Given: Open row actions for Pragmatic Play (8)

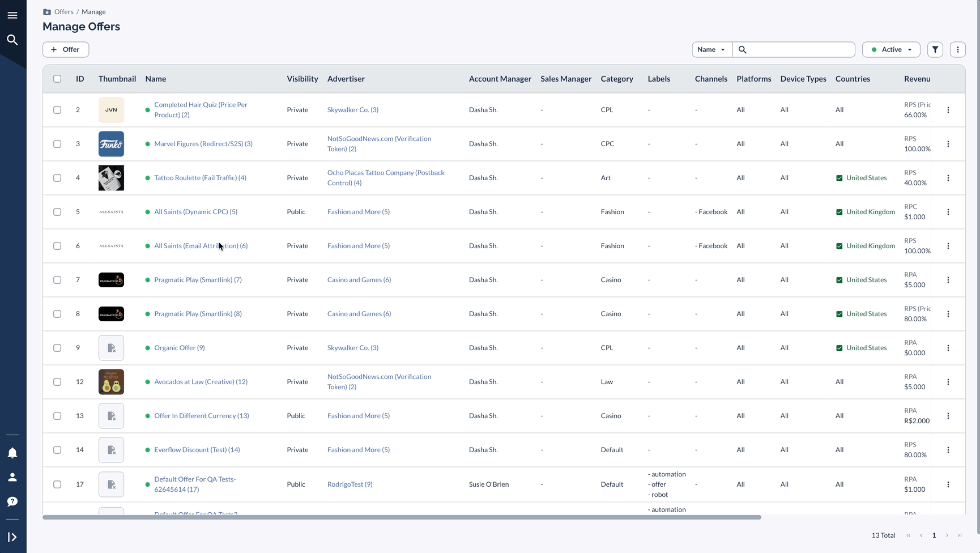Looking at the screenshot, I should 948,314.
